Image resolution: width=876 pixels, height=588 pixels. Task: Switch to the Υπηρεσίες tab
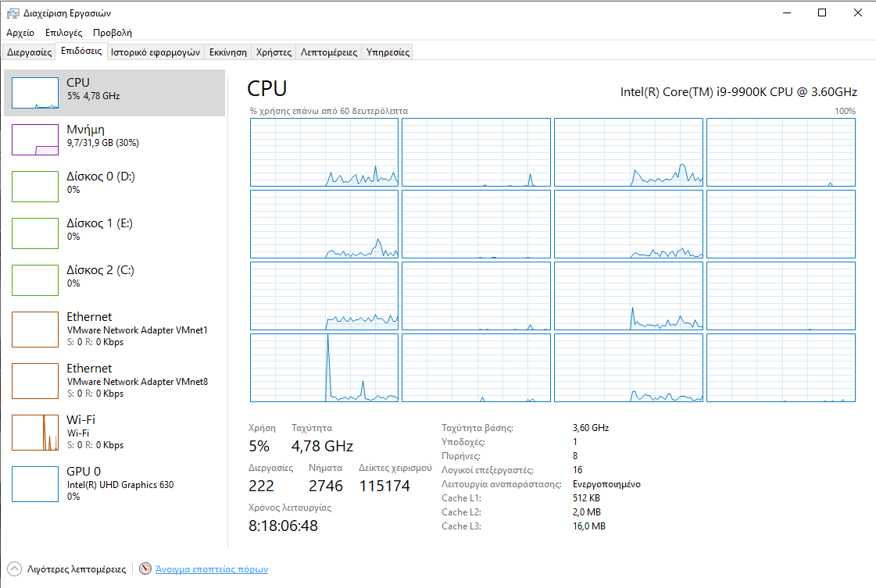click(388, 52)
